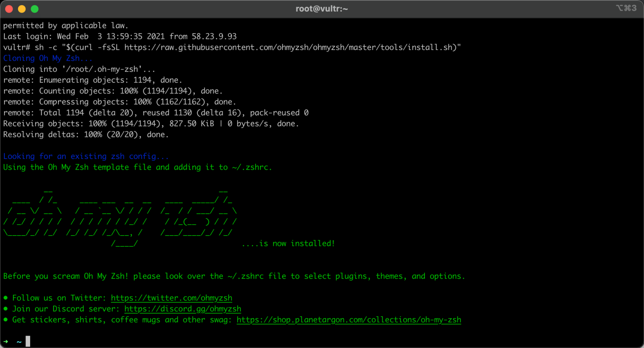Click the 'permitted by applicable law.' line
Viewport: 644px width, 348px height.
pyautogui.click(x=66, y=25)
